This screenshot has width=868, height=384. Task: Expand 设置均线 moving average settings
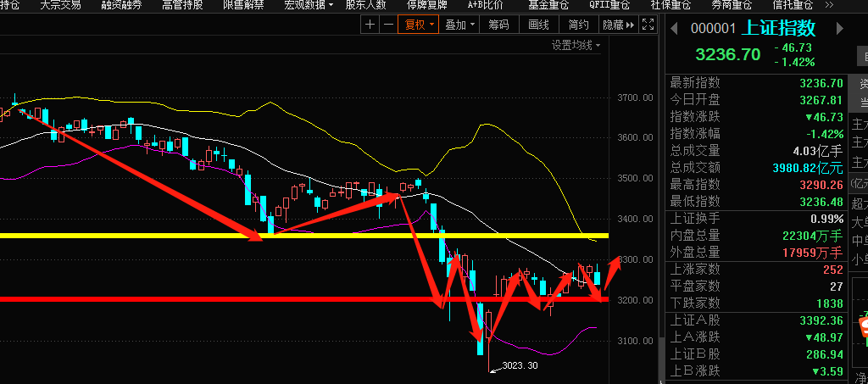click(x=576, y=46)
